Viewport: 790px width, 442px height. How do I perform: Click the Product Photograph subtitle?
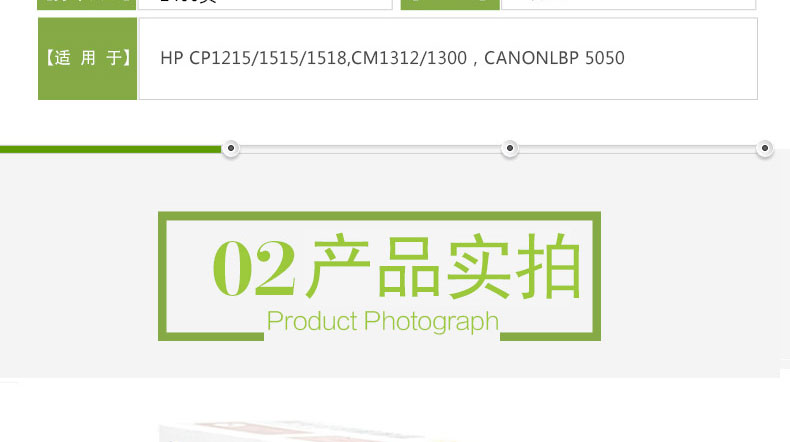pos(383,321)
